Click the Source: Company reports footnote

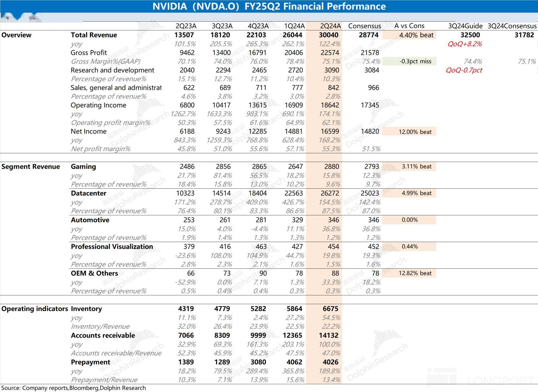74,388
